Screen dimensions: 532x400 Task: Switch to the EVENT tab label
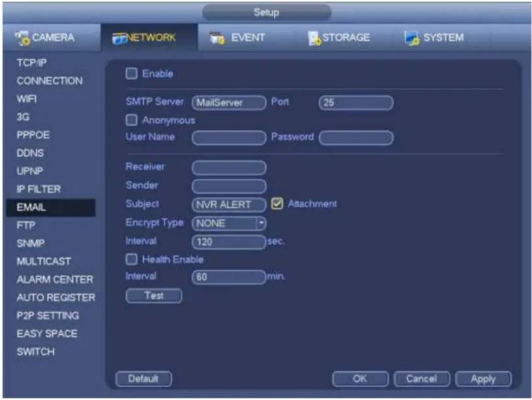248,37
